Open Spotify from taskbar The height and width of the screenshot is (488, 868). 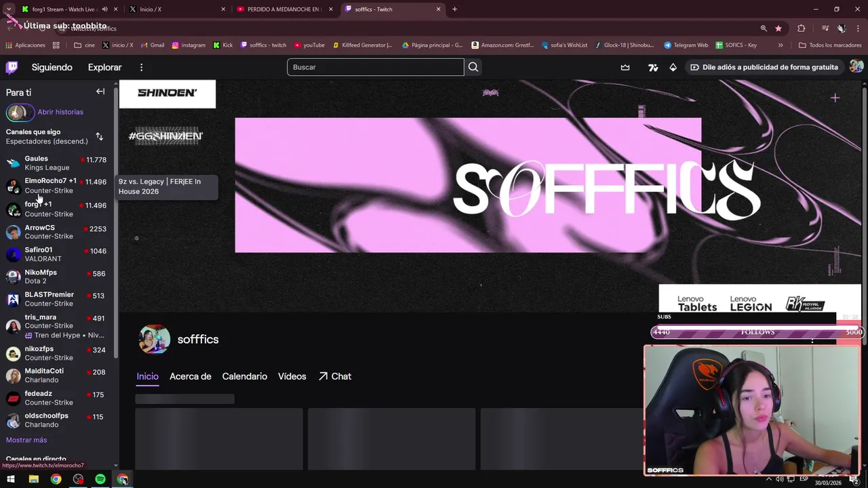(x=100, y=479)
